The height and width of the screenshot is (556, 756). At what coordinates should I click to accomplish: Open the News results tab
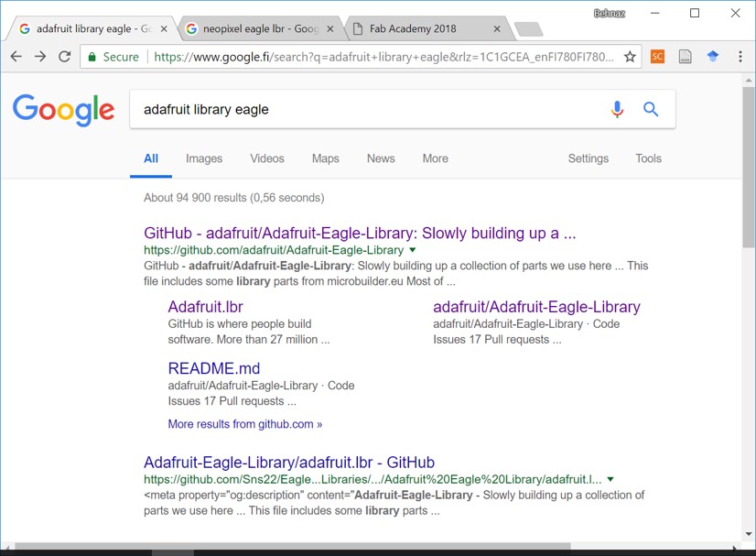pyautogui.click(x=381, y=158)
